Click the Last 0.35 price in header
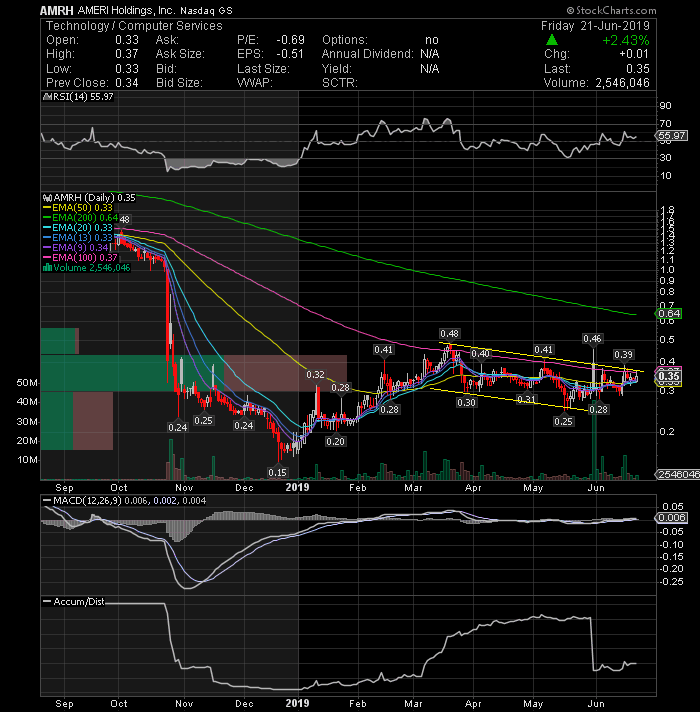The width and height of the screenshot is (700, 712). click(x=637, y=69)
